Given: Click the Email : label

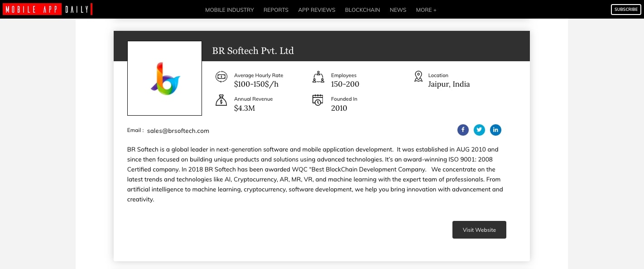Looking at the screenshot, I should pos(135,130).
